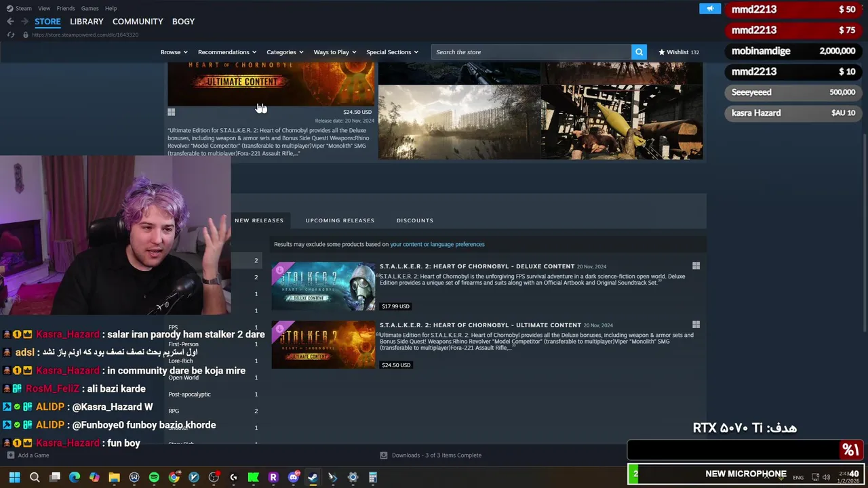Expand the Special Sections dropdown
The image size is (868, 488).
392,52
